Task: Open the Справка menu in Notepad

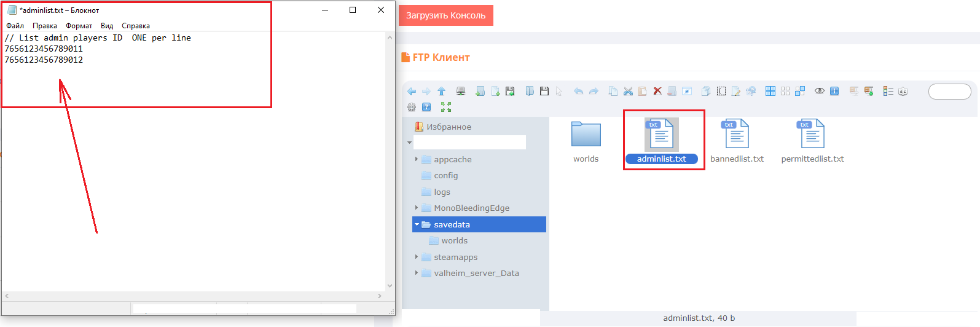Action: pyautogui.click(x=136, y=26)
